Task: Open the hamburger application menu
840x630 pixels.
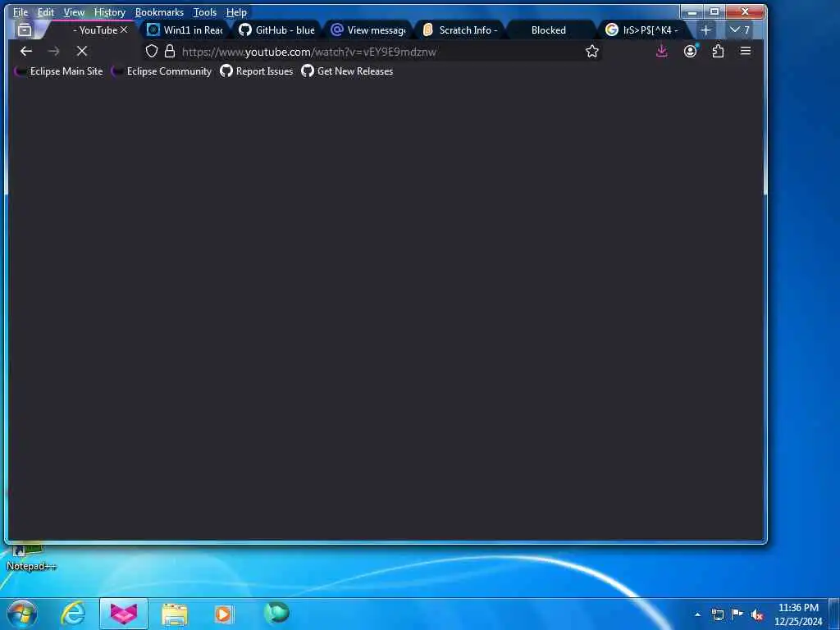Action: pyautogui.click(x=745, y=52)
